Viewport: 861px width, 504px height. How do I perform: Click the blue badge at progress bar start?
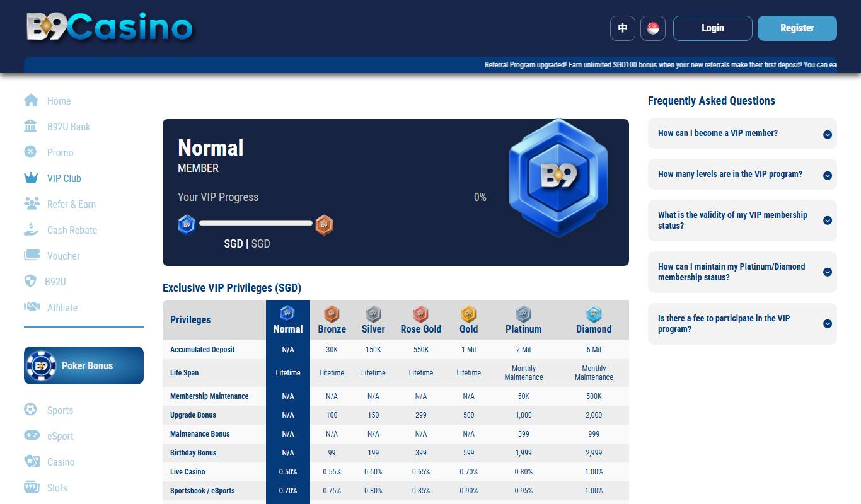[187, 224]
